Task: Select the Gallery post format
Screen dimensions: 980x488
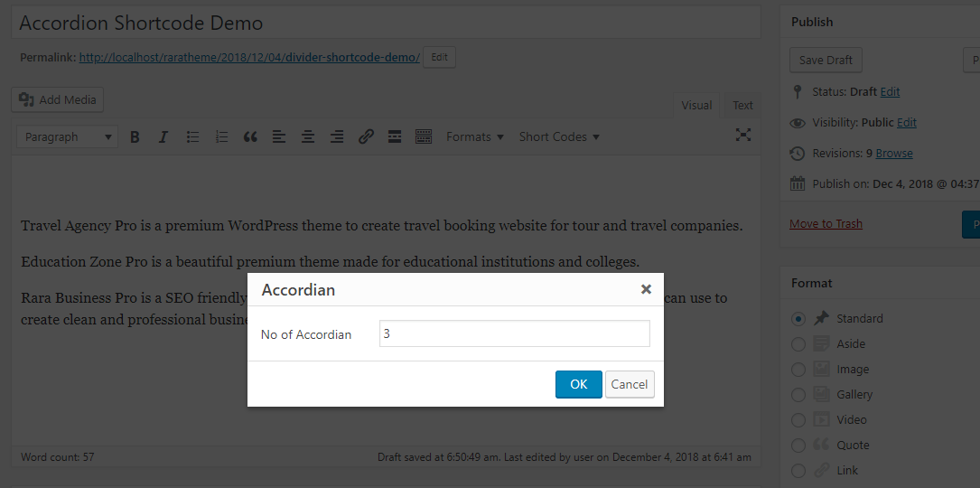Action: [x=798, y=395]
